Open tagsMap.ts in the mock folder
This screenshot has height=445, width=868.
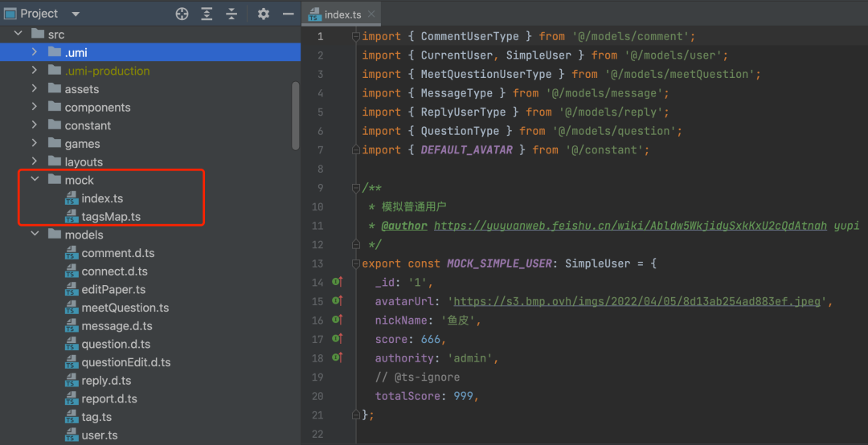click(111, 217)
